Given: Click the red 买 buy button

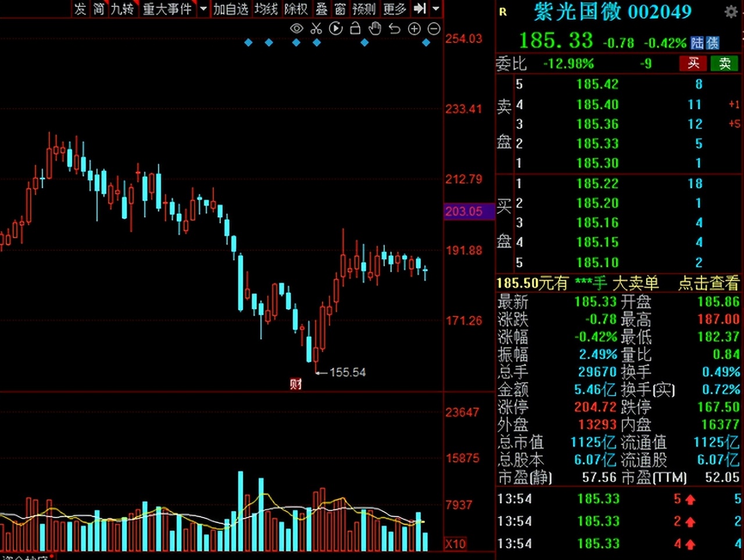Looking at the screenshot, I should point(693,63).
